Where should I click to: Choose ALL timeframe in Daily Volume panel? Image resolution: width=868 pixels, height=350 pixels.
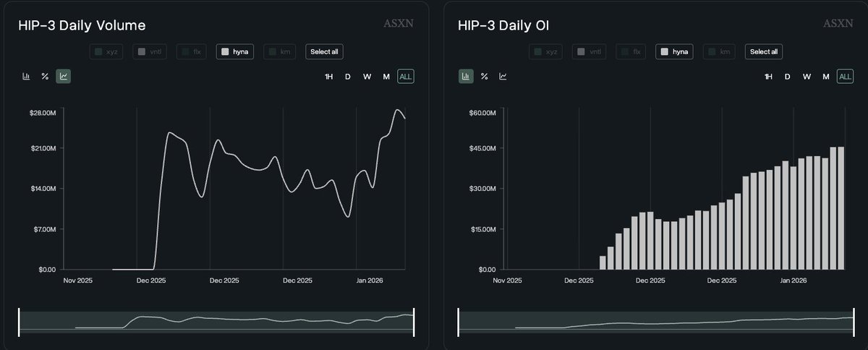point(406,77)
